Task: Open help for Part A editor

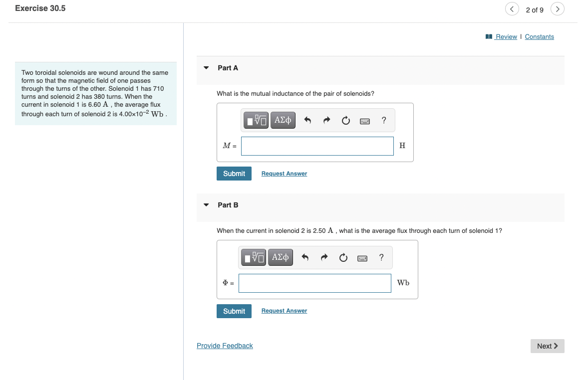Action: click(384, 120)
